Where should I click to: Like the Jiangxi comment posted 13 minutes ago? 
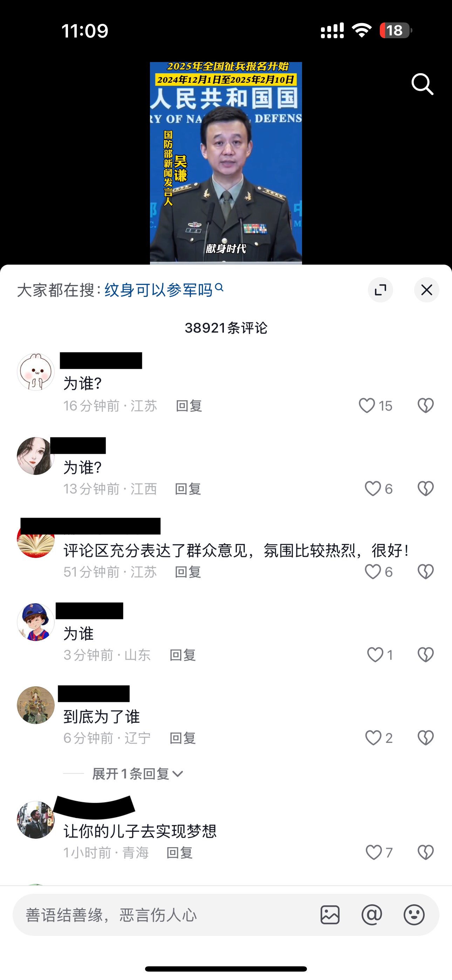[x=373, y=489]
